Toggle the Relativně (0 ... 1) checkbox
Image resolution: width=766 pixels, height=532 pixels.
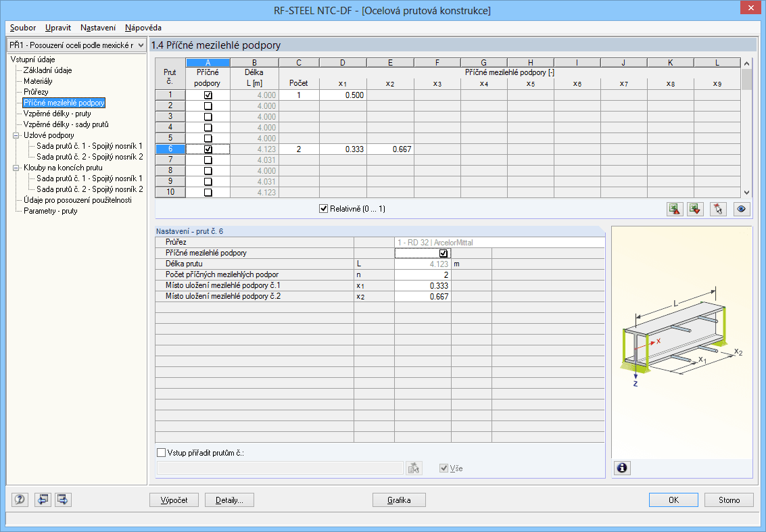[323, 209]
